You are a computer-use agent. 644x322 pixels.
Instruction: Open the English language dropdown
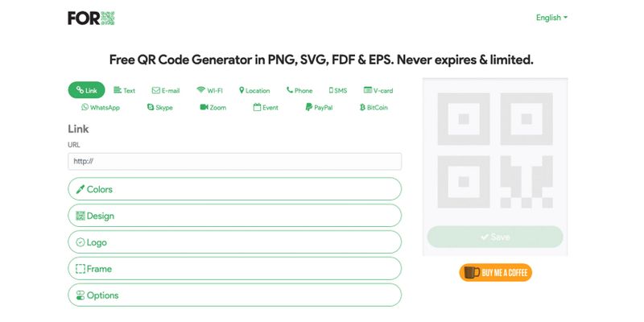point(551,18)
